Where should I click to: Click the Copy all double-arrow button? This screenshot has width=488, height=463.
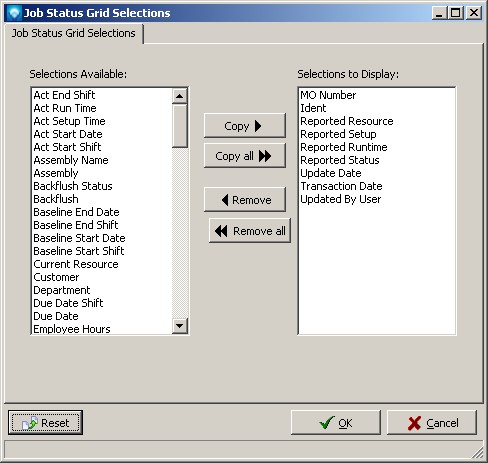coord(245,156)
